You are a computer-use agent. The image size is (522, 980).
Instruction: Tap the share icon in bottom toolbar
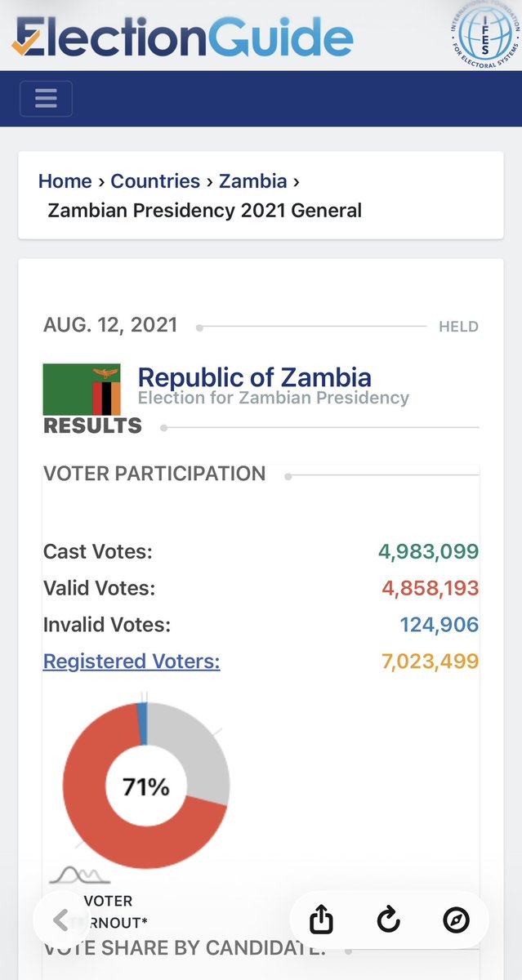pyautogui.click(x=323, y=920)
